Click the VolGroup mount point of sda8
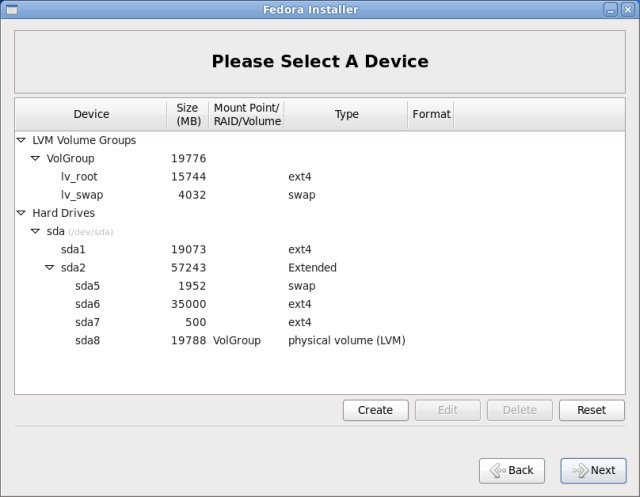 tap(237, 340)
